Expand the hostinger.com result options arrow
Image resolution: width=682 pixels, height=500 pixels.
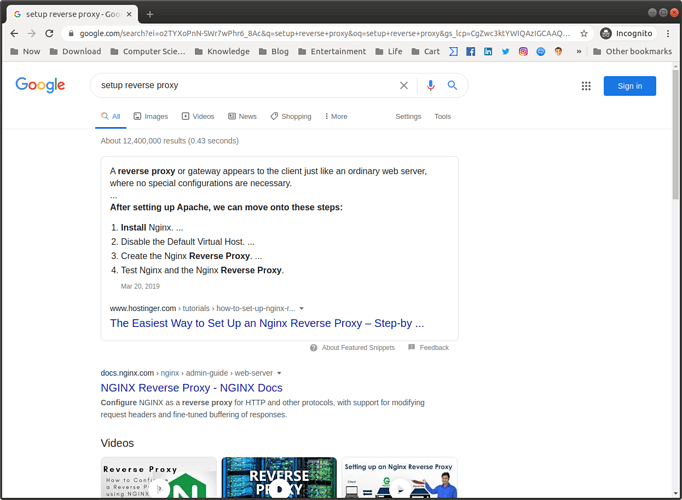302,308
